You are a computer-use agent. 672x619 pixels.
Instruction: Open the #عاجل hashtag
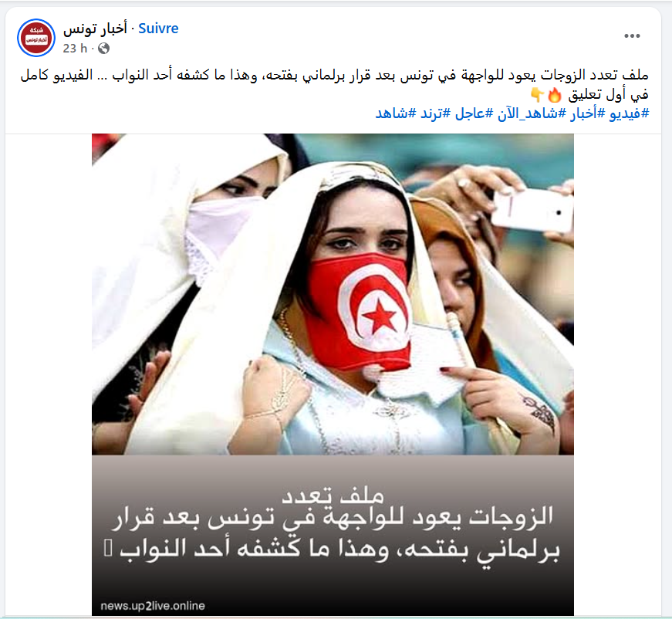474,113
